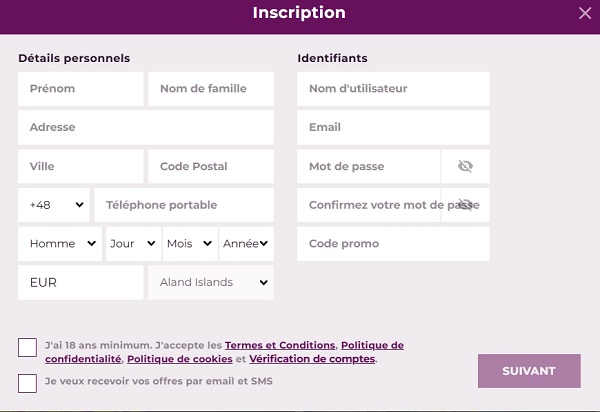
Task: Expand the Homme gender dropdown
Action: [x=62, y=244]
